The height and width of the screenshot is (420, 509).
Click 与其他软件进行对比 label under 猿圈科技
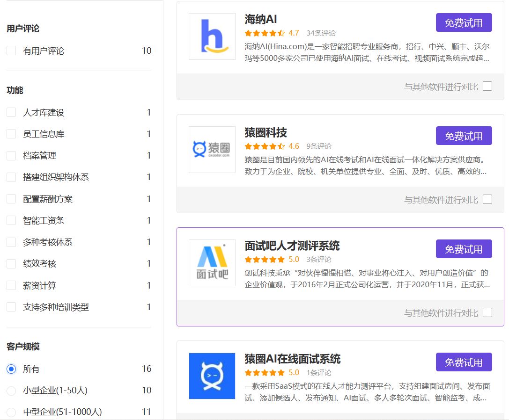pyautogui.click(x=441, y=200)
